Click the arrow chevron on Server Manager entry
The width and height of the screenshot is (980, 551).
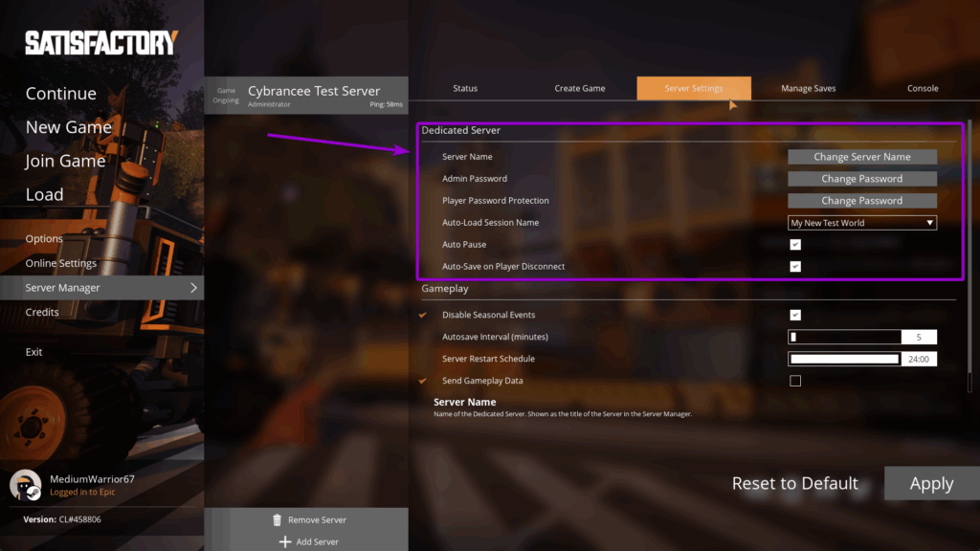192,287
